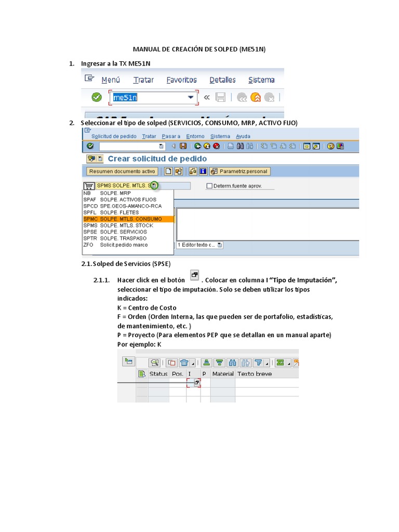Click the Save diskette in Crear solicitud toolbar
The height and width of the screenshot is (532, 399).
183,146
